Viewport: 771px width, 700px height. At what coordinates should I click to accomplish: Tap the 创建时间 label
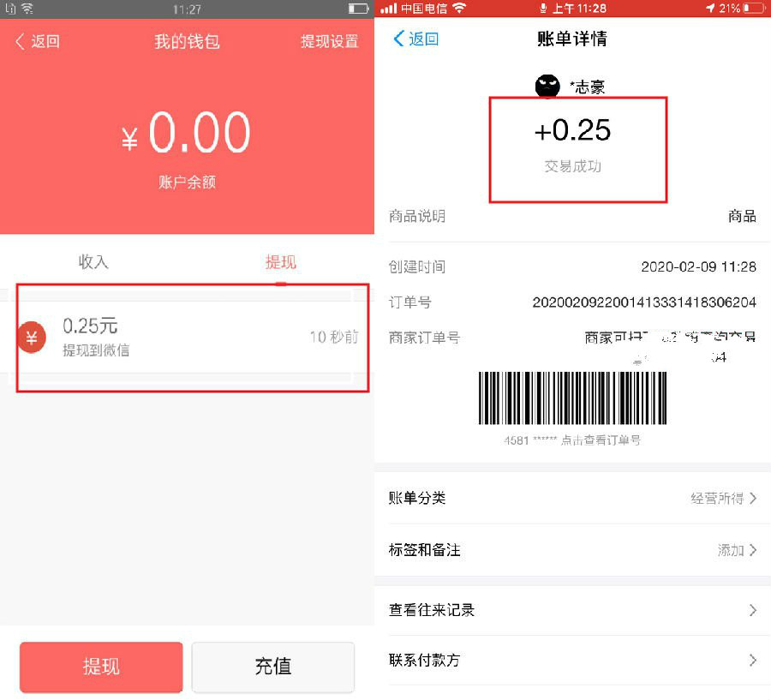click(x=417, y=267)
